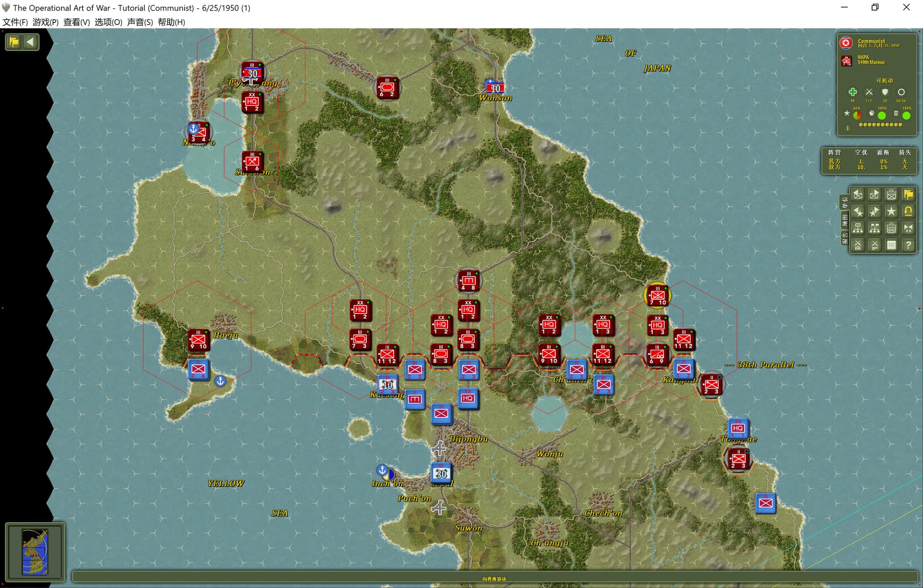
Task: Click the circle movement allowance icon
Action: coord(901,92)
